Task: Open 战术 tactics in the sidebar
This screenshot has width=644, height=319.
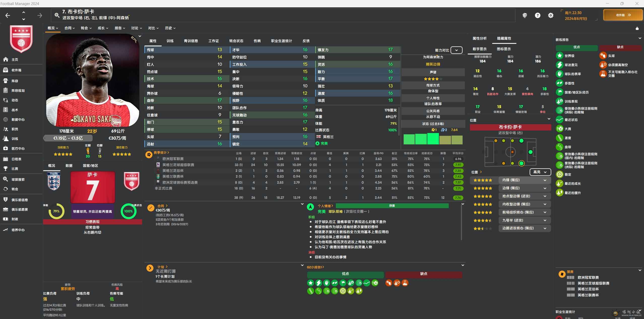Action: pos(15,110)
